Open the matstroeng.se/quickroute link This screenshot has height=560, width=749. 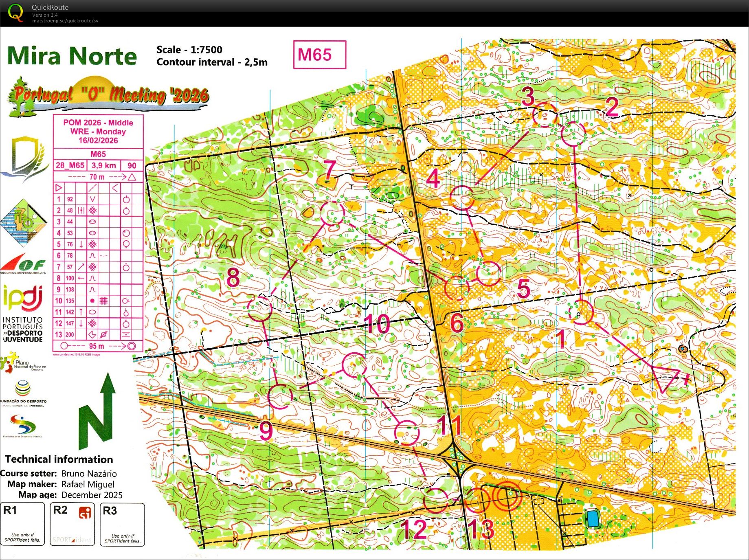pyautogui.click(x=65, y=21)
